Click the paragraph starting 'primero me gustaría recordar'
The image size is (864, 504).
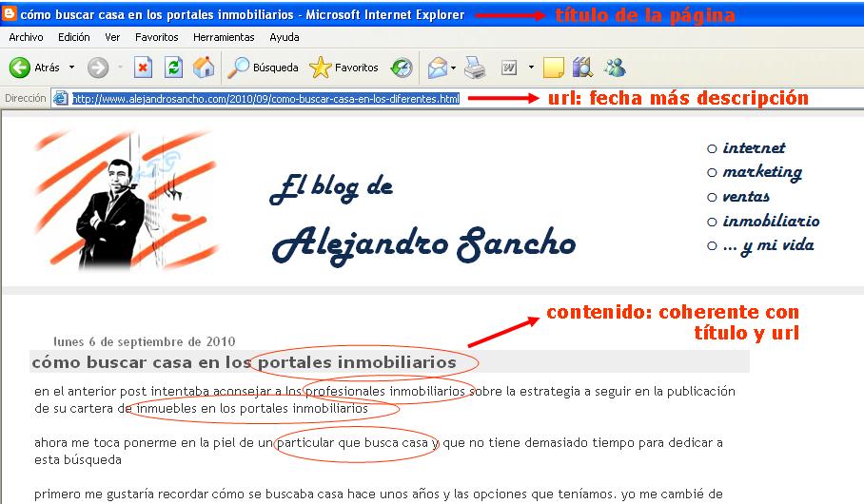pyautogui.click(x=379, y=494)
